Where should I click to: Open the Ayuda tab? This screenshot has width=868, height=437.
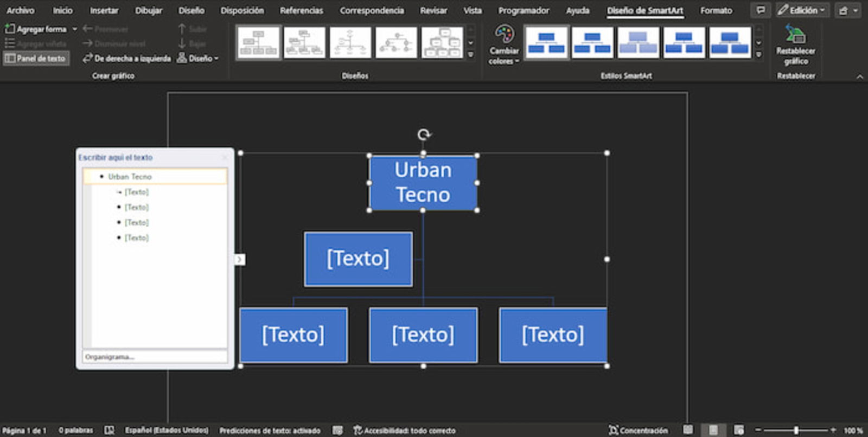[x=578, y=10]
